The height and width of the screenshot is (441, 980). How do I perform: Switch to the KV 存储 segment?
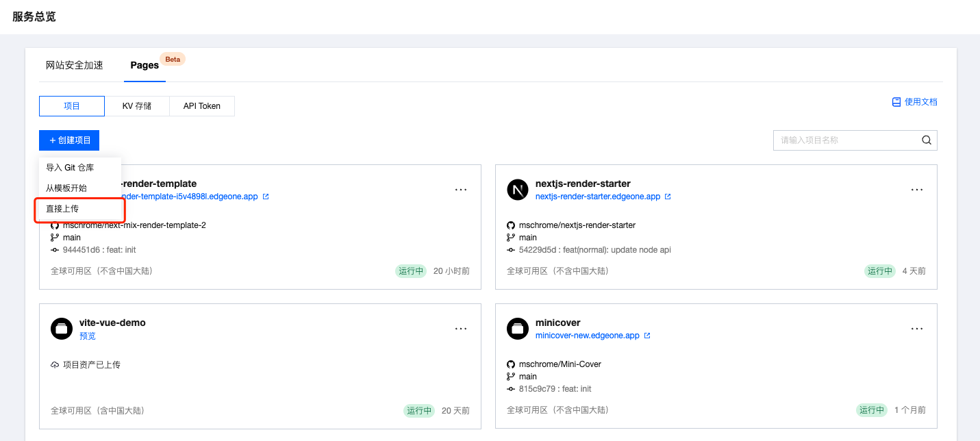click(x=137, y=106)
